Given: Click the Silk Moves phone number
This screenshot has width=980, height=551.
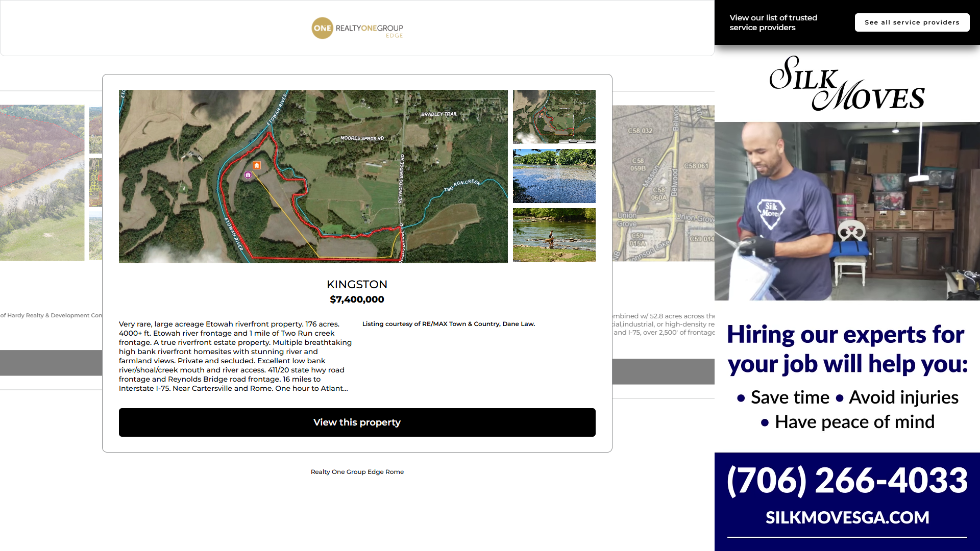Looking at the screenshot, I should (x=847, y=480).
